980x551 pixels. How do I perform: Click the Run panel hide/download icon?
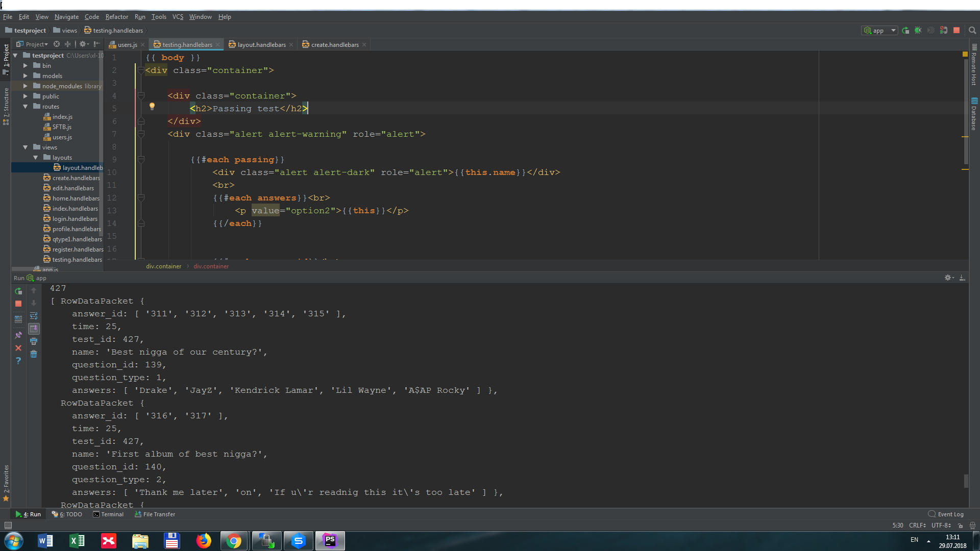(962, 278)
